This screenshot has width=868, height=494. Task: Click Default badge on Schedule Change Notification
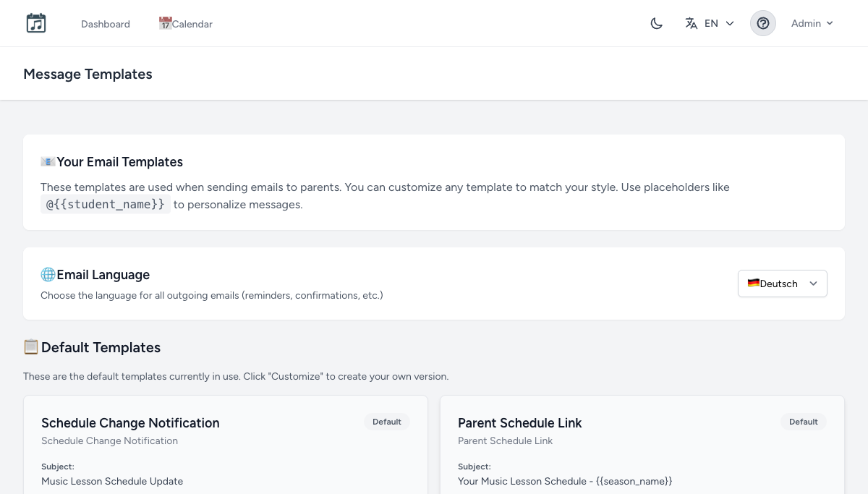click(x=387, y=422)
